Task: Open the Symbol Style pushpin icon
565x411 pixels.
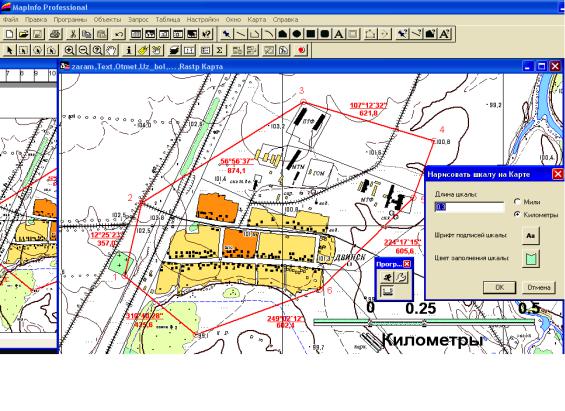Action: pyautogui.click(x=402, y=34)
